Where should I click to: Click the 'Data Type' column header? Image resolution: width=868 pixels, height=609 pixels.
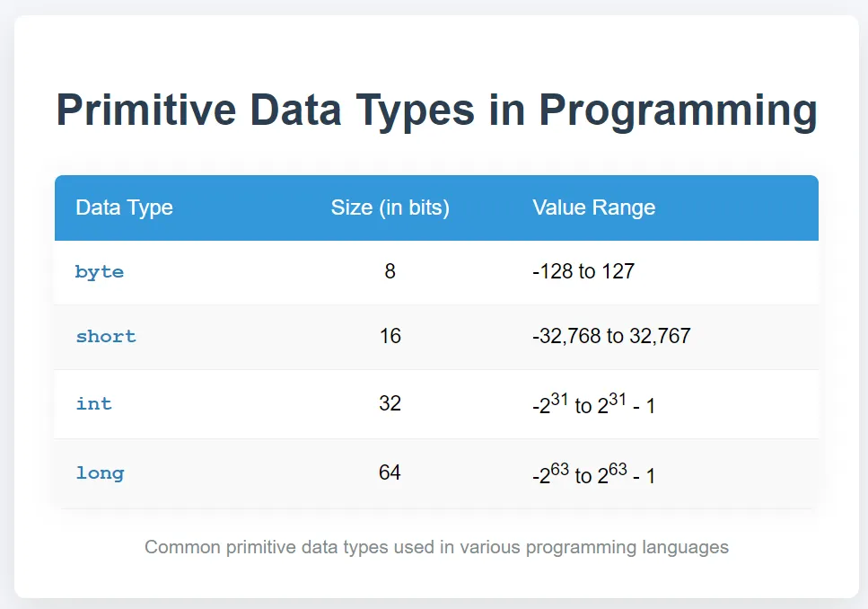click(124, 207)
